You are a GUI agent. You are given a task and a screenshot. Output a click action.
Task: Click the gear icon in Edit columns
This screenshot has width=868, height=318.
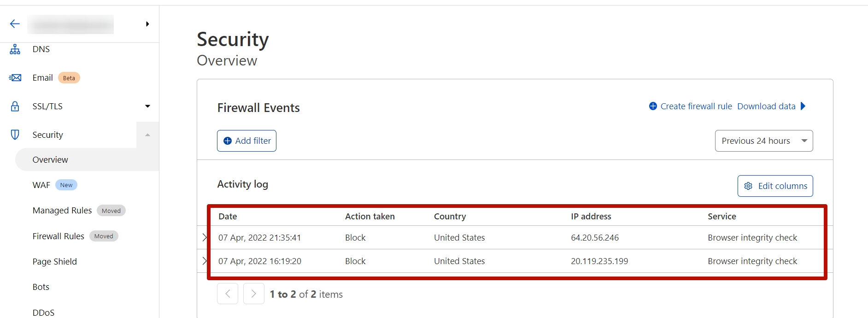[x=748, y=186]
